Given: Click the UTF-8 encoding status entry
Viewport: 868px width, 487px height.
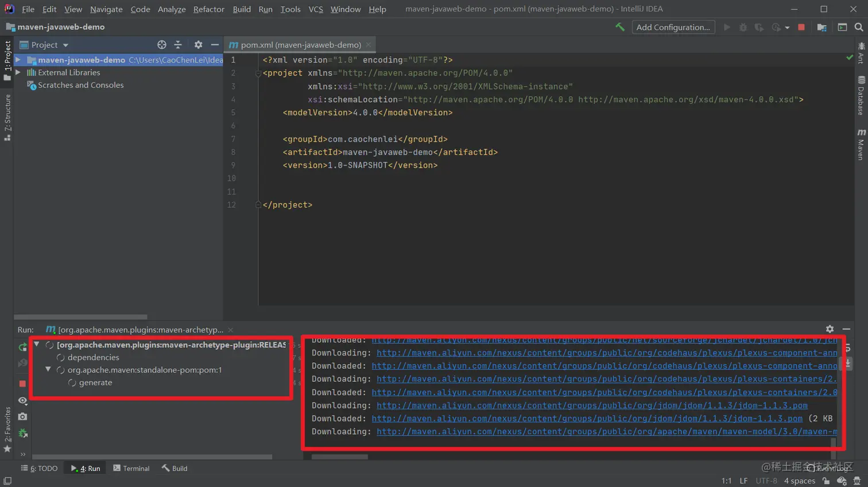Looking at the screenshot, I should click(x=766, y=481).
